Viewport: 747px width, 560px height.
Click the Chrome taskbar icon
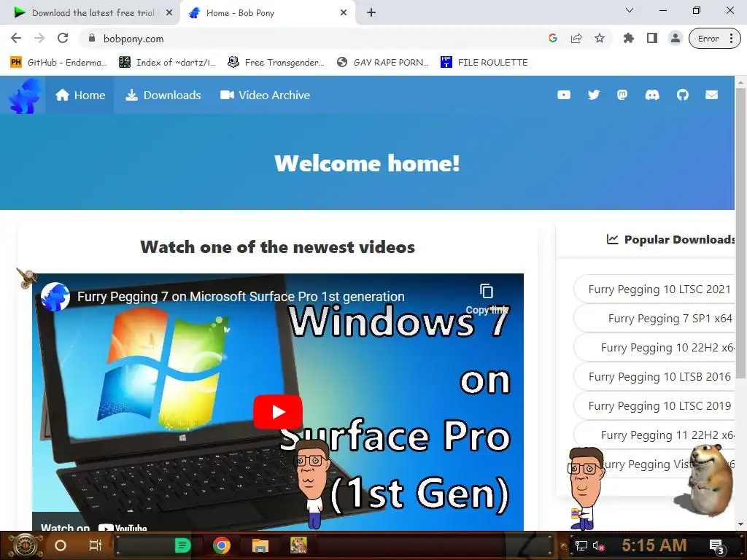pyautogui.click(x=222, y=545)
